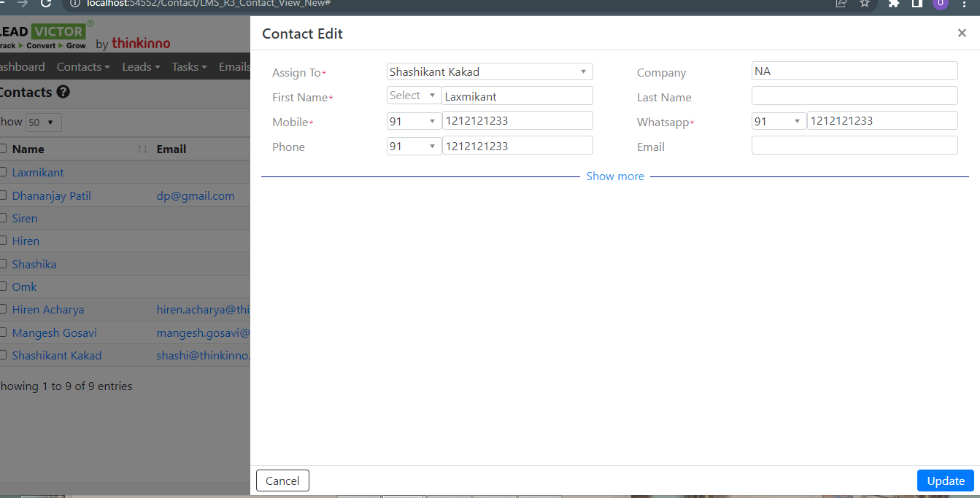Check the box for Mangesh Gosavi row
Image resolution: width=980 pixels, height=498 pixels.
click(x=3, y=333)
